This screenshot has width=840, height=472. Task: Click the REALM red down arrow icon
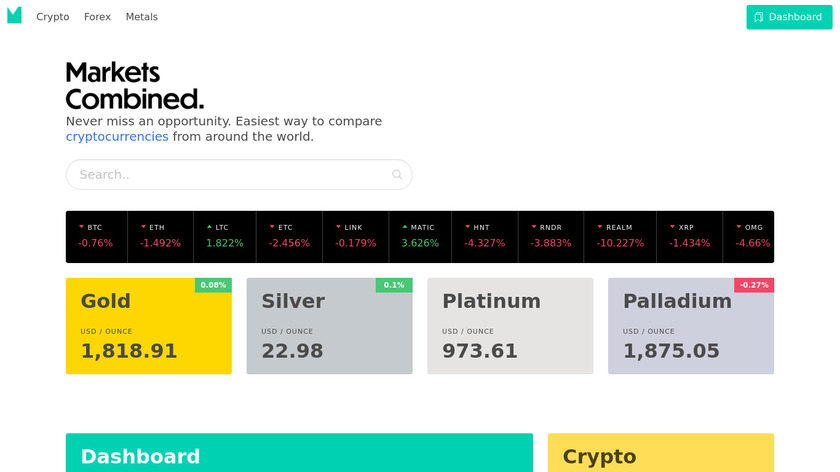point(599,227)
